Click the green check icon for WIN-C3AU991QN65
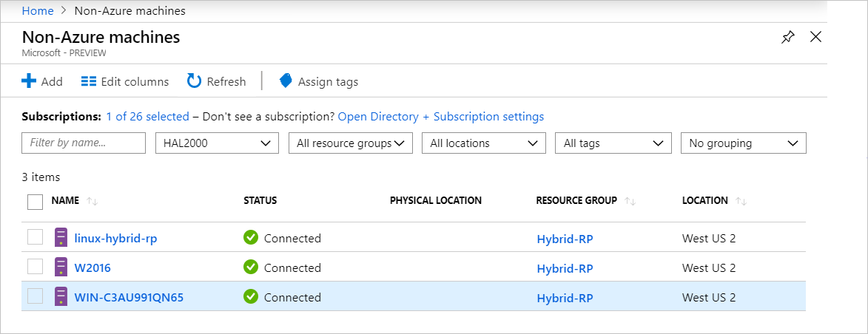Screen dimensions: 868x334 pos(251,297)
